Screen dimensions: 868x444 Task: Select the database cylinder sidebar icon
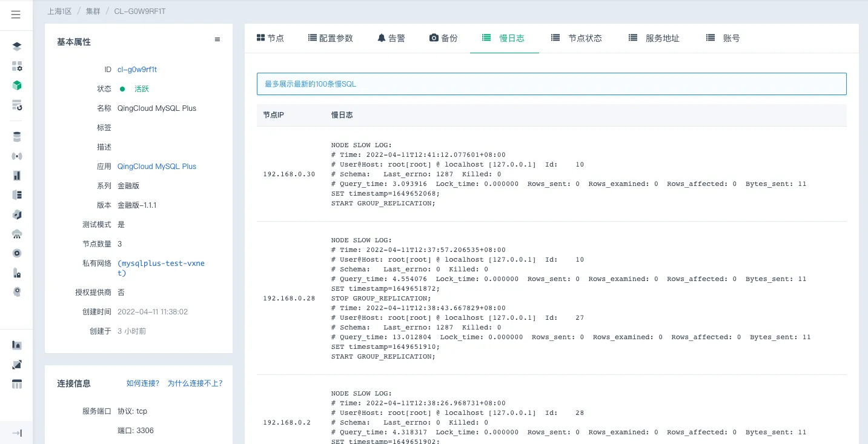pos(17,137)
